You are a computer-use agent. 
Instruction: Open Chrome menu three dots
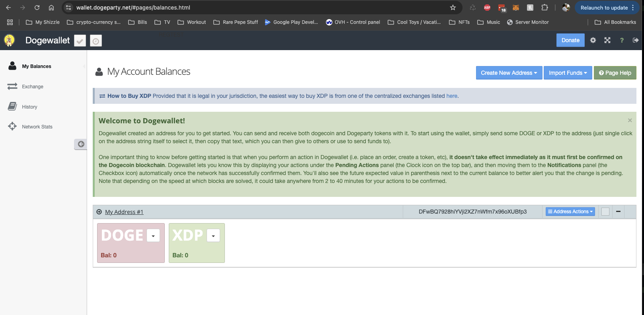[633, 8]
